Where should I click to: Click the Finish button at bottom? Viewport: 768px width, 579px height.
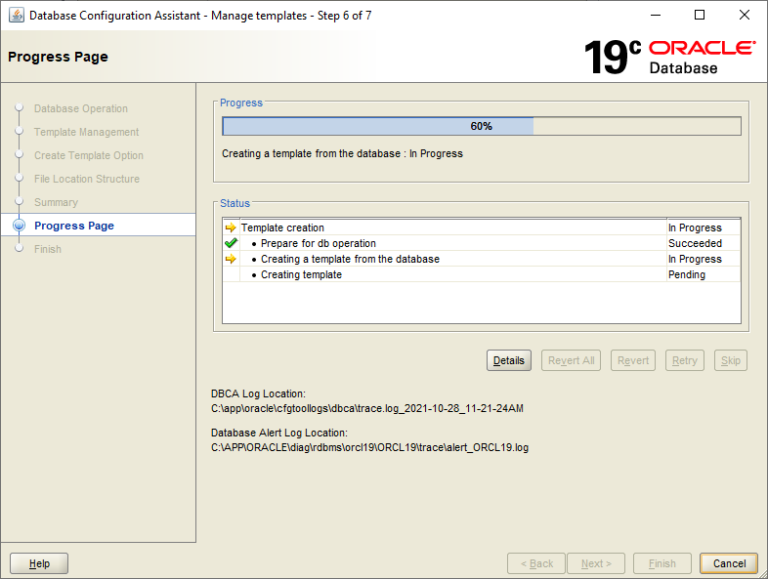point(662,563)
